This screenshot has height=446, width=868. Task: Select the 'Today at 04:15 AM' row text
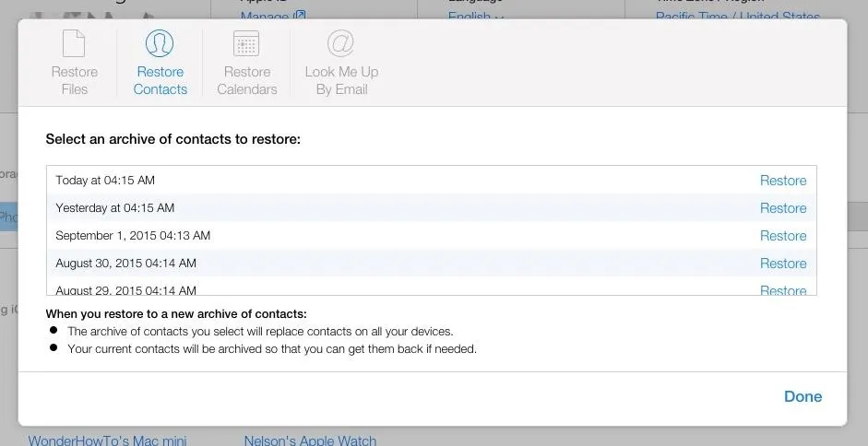[x=105, y=181]
